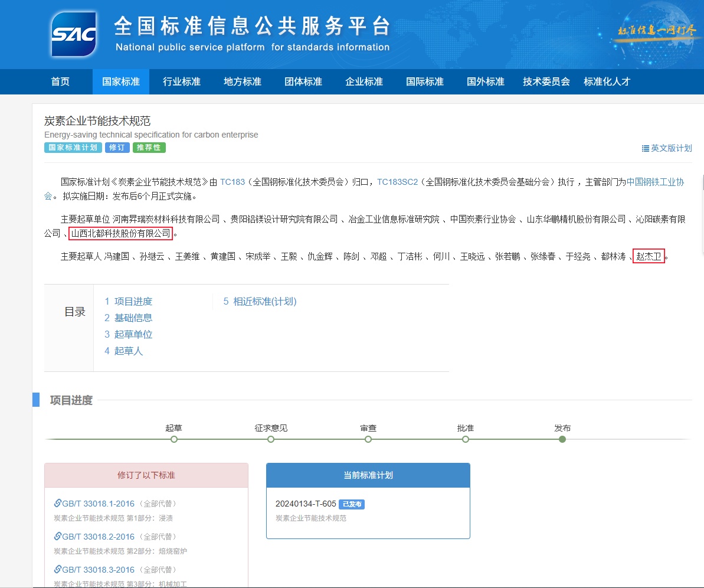
Task: Open the 技术委员会 menu item
Action: (546, 82)
